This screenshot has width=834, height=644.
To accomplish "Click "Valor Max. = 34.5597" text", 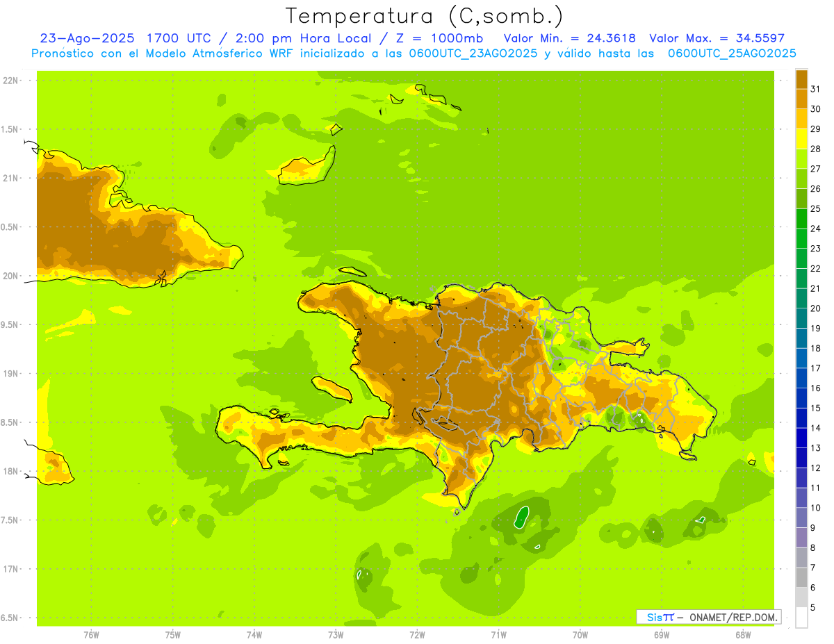I will (717, 38).
